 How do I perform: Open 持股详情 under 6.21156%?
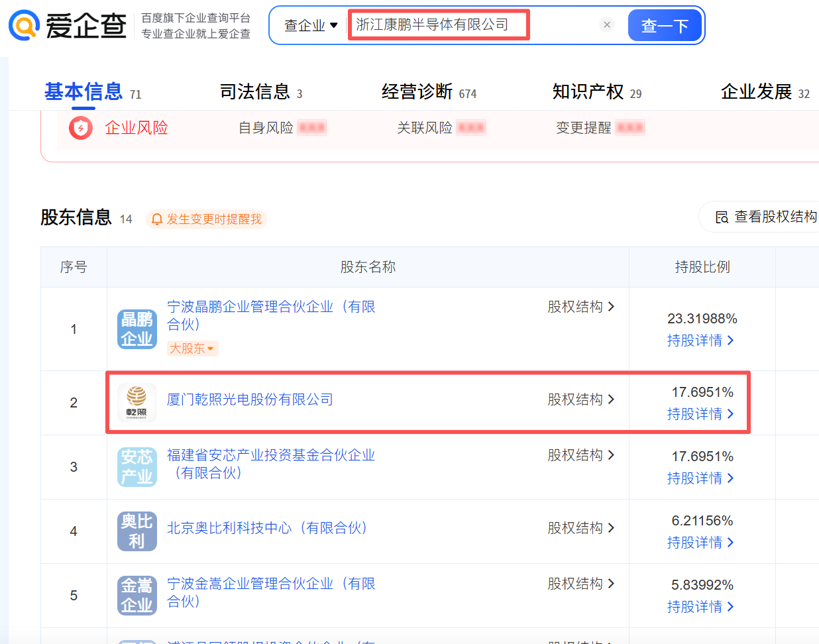700,543
